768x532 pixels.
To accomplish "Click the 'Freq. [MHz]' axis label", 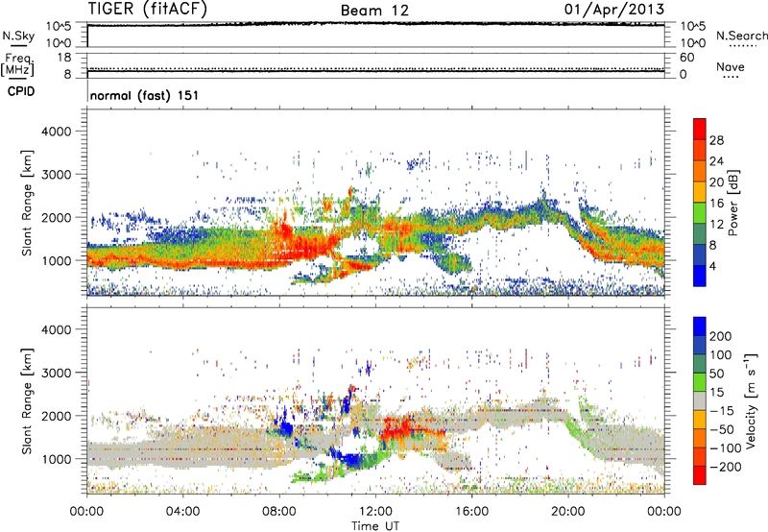I will (x=18, y=65).
